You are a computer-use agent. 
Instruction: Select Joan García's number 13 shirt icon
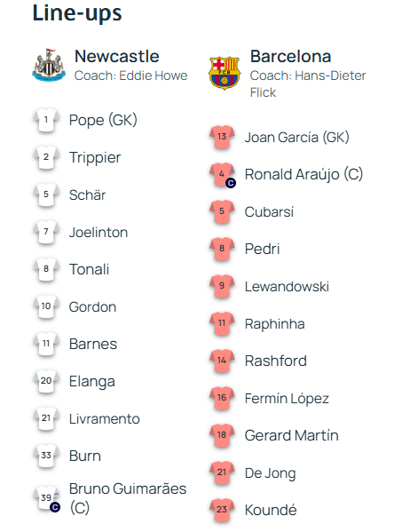click(x=222, y=137)
